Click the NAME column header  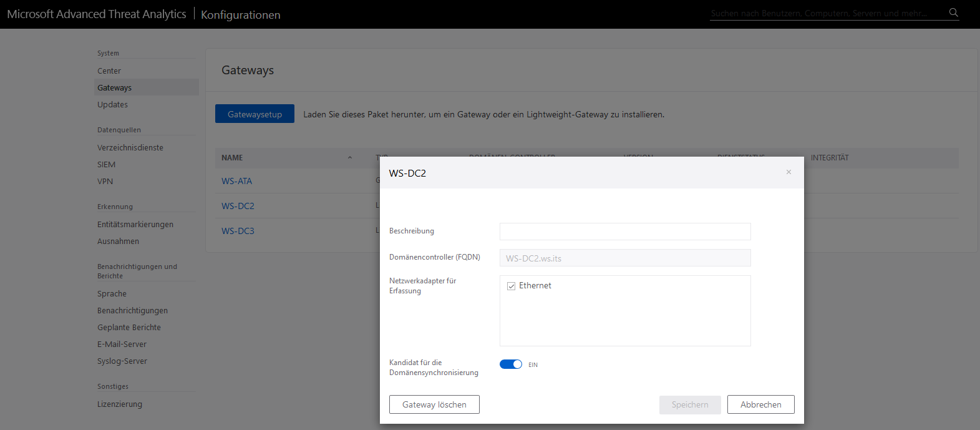(x=232, y=158)
